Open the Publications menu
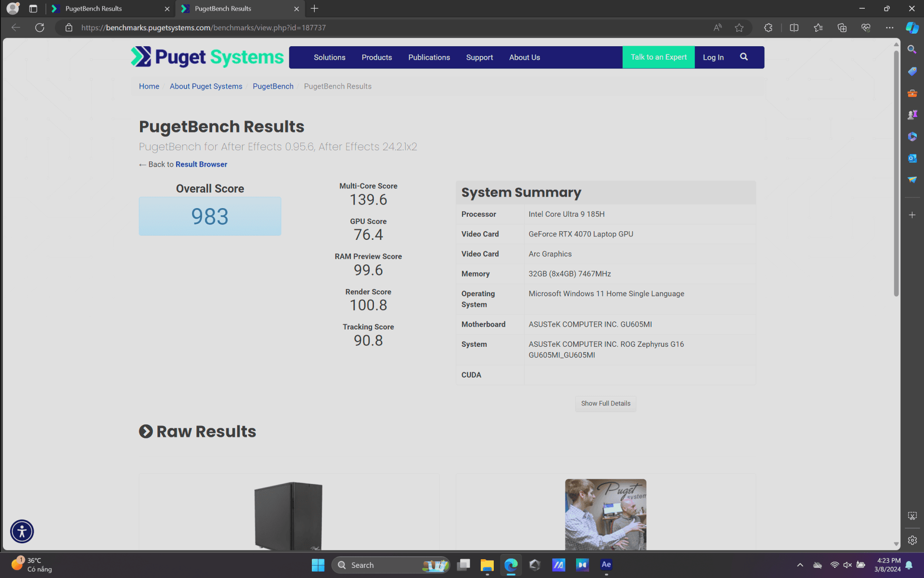The image size is (924, 578). [429, 57]
